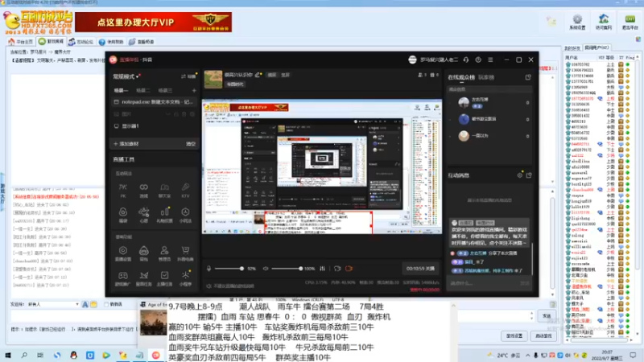
Task: Select the notepad.exe source row
Action: coord(155,102)
